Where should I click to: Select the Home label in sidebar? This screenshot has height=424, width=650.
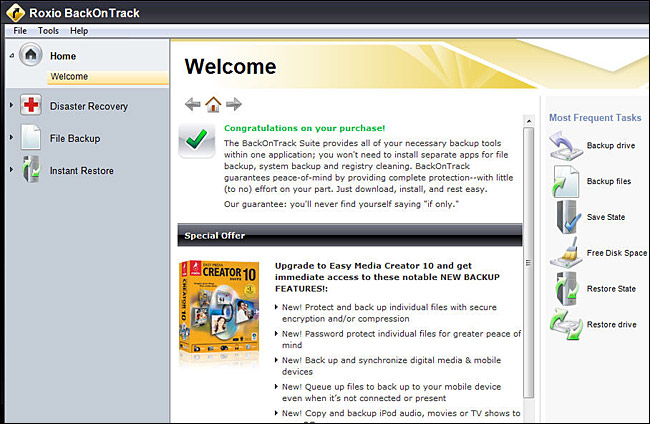pos(63,56)
